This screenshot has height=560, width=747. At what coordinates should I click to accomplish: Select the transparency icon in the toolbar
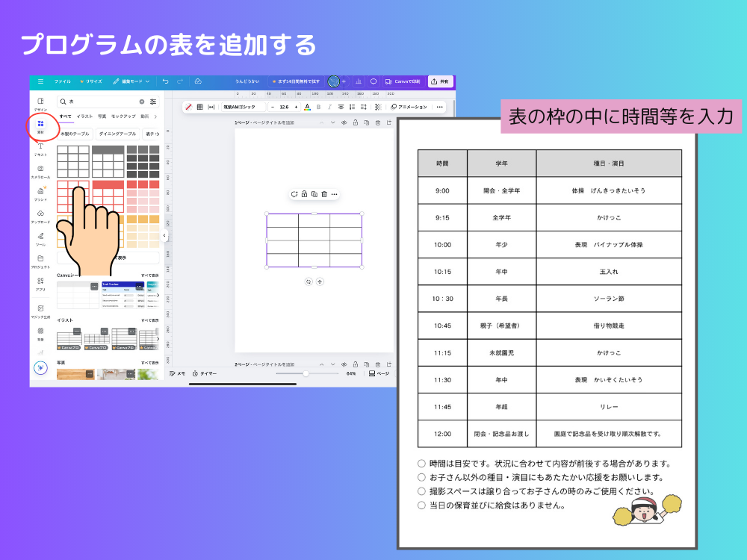point(378,107)
